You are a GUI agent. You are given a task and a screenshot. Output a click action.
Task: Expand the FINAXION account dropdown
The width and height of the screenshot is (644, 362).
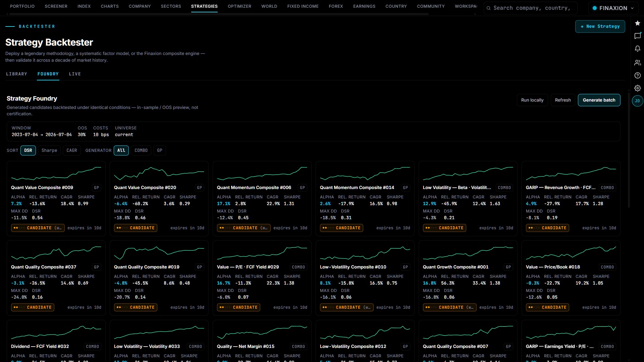(x=613, y=8)
